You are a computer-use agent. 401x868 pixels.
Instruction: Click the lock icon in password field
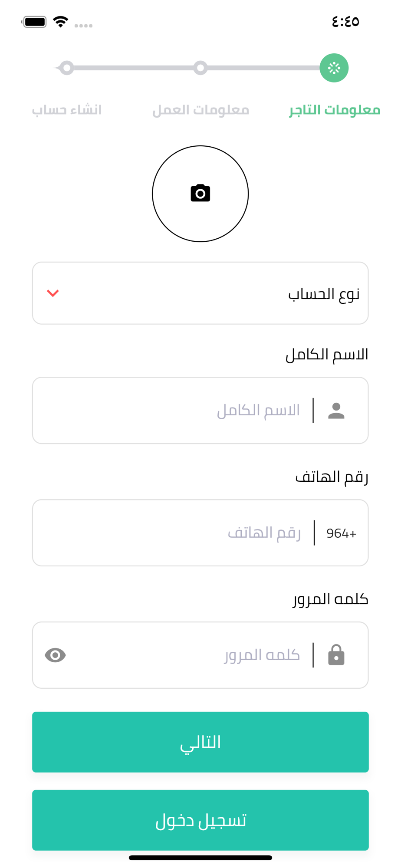[x=336, y=655]
